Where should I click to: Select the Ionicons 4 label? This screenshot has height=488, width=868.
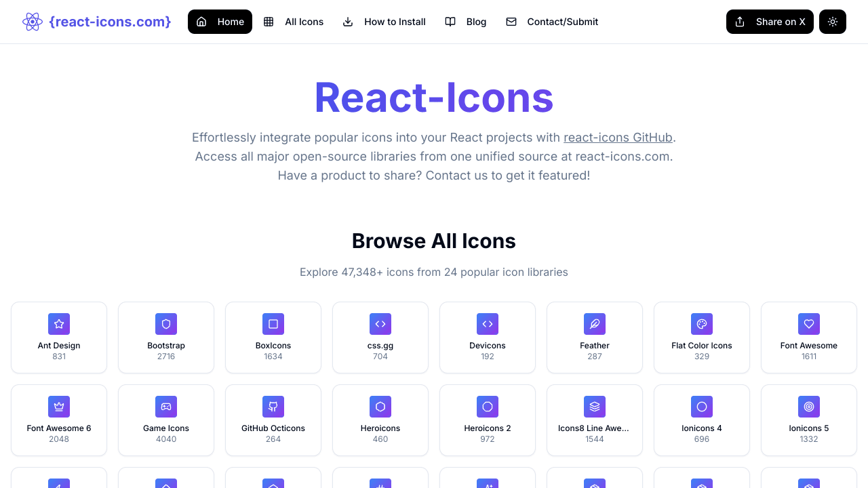pyautogui.click(x=702, y=428)
